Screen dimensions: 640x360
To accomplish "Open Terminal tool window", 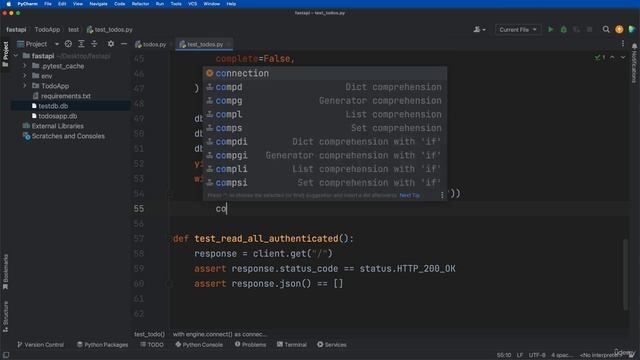I will click(292, 345).
